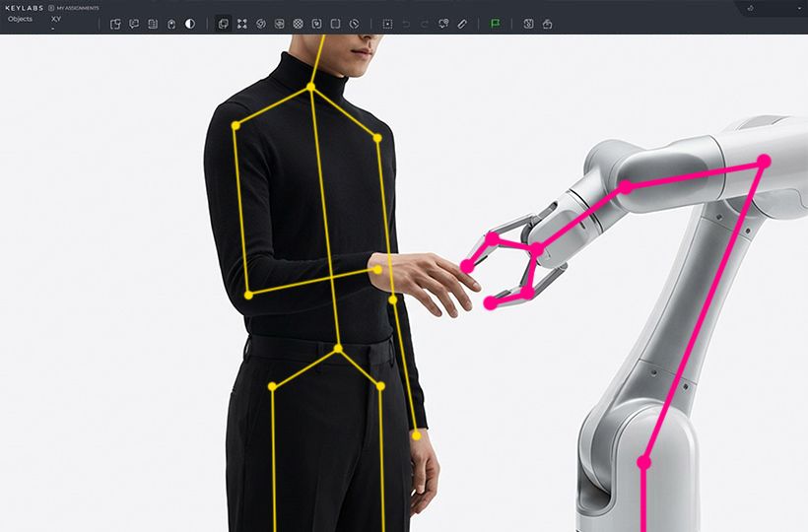Open the My Assignments link
The height and width of the screenshot is (532, 808).
pos(77,8)
